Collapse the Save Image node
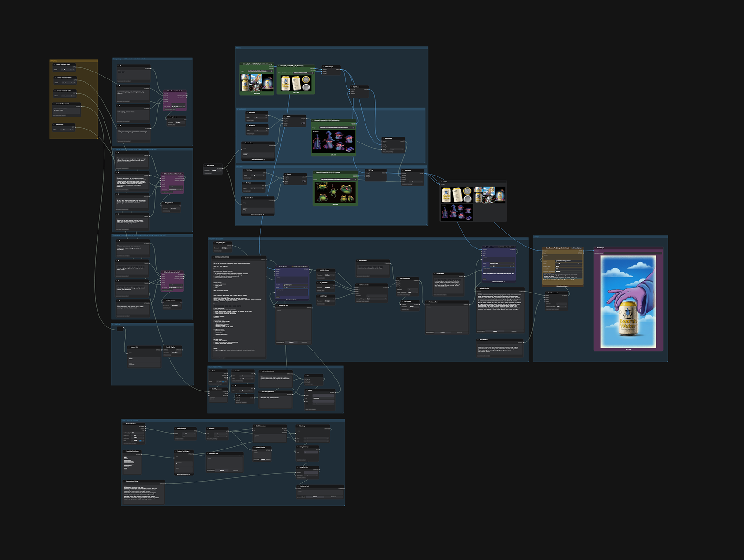 click(595, 248)
